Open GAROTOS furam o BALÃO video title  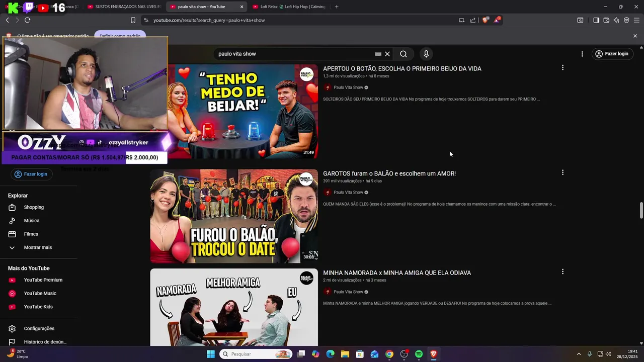[389, 173]
